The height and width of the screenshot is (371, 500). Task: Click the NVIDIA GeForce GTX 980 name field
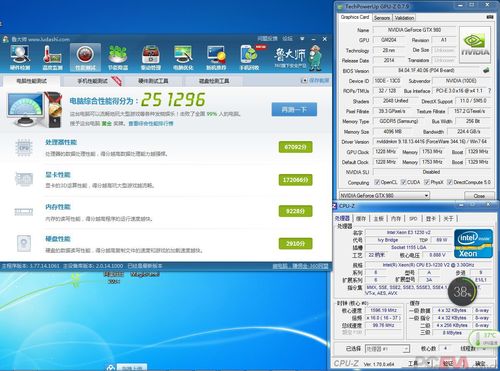coord(415,30)
